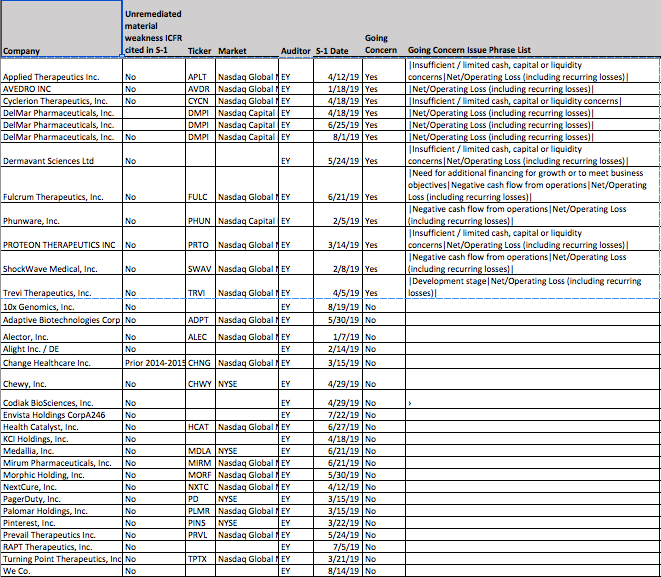Select the RAPT Therapeutics, Inc. cell
Viewport: 661px width, 577px height.
click(x=62, y=547)
